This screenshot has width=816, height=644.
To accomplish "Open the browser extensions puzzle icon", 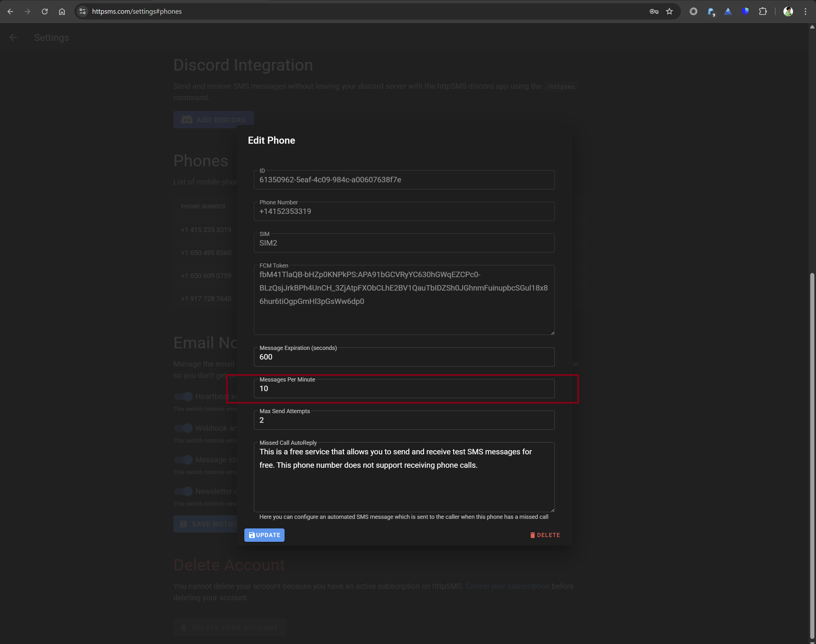I will pyautogui.click(x=762, y=11).
